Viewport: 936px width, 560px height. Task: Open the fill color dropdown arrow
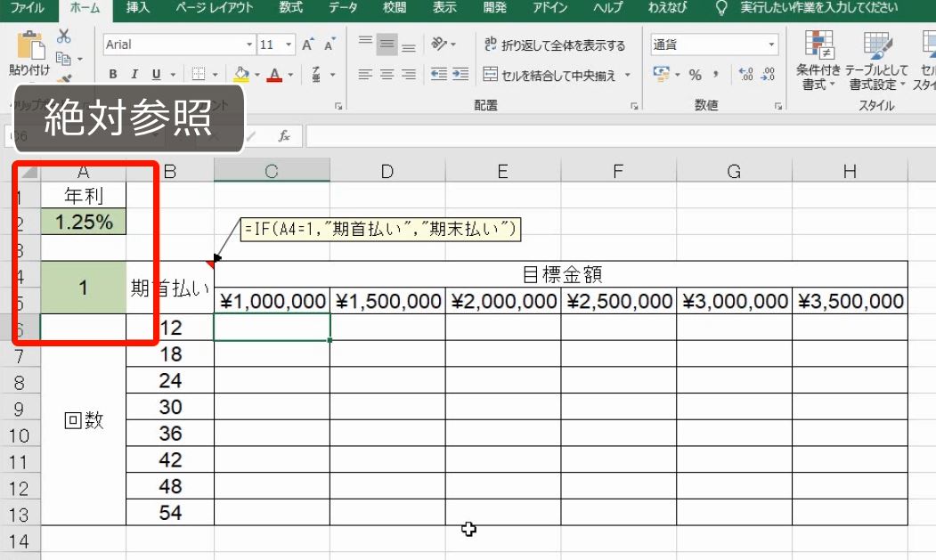(257, 75)
